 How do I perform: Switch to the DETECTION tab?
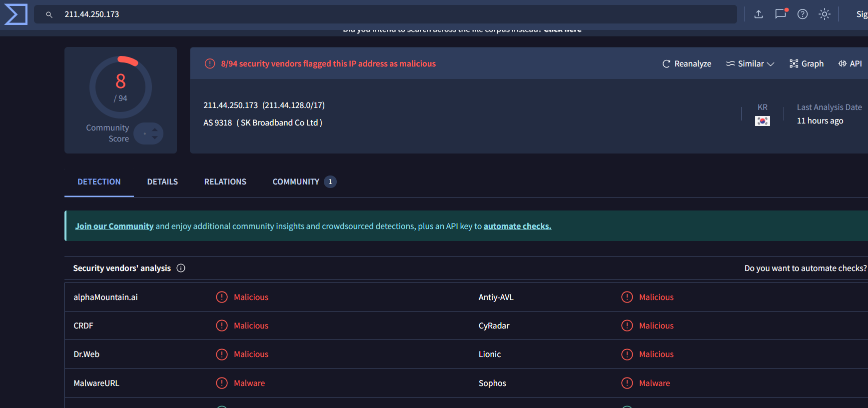click(x=99, y=181)
